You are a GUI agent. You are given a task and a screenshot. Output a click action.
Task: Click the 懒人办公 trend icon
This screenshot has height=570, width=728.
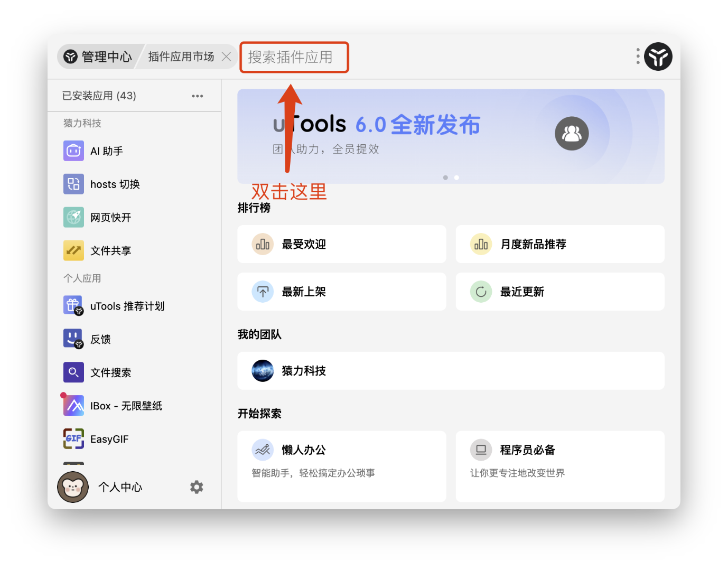(263, 450)
